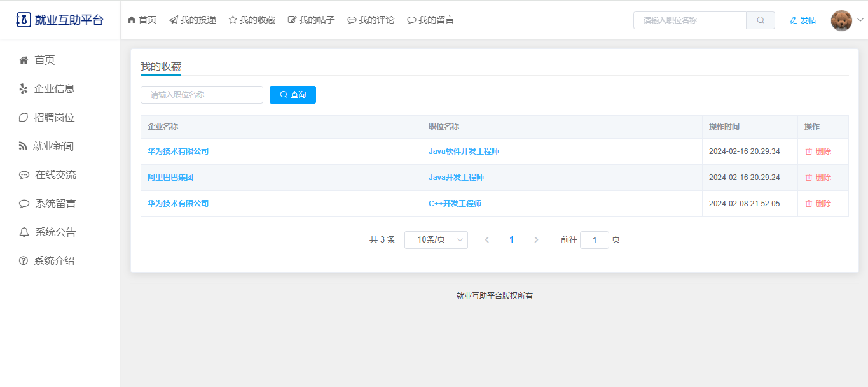
Task: Go to the next page arrow
Action: (536, 240)
